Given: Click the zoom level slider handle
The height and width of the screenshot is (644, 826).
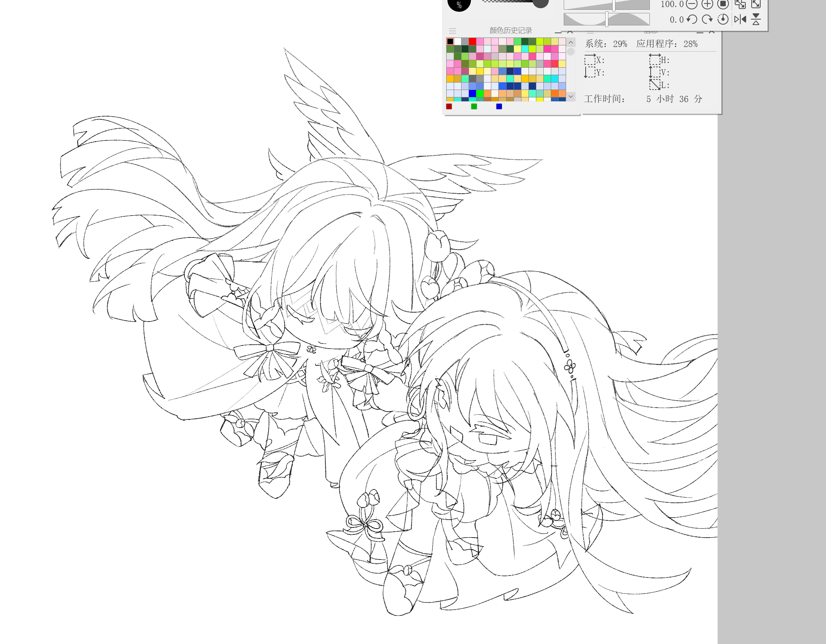Looking at the screenshot, I should click(614, 5).
